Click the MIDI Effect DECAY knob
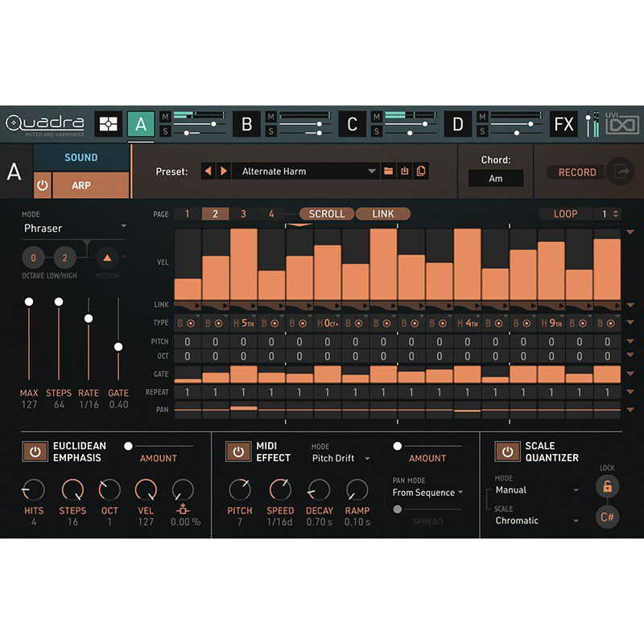Viewport: 644px width, 644px height. [319, 489]
